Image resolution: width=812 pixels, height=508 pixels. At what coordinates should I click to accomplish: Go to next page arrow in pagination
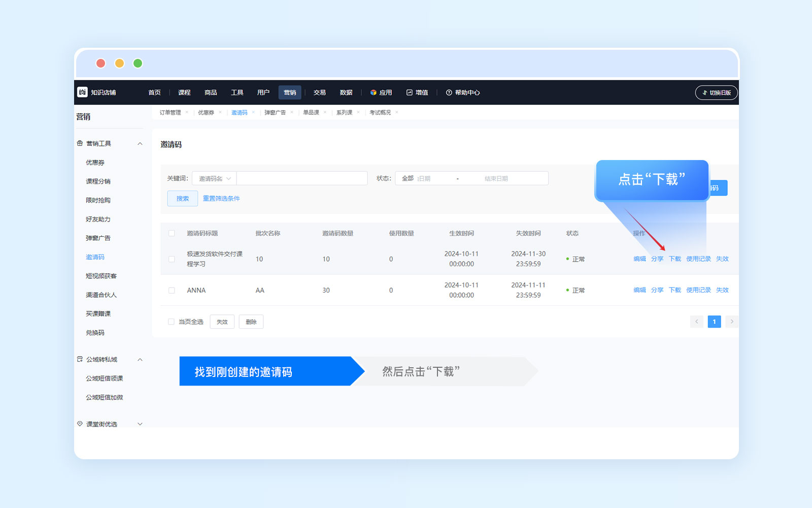[x=732, y=322]
